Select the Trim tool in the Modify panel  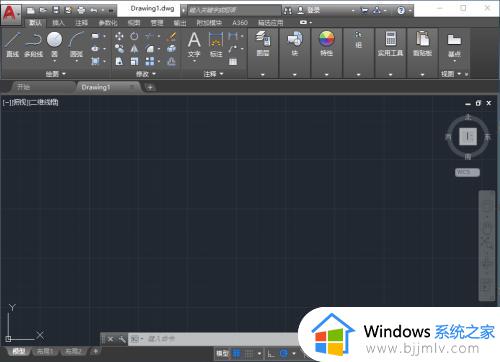pos(150,36)
